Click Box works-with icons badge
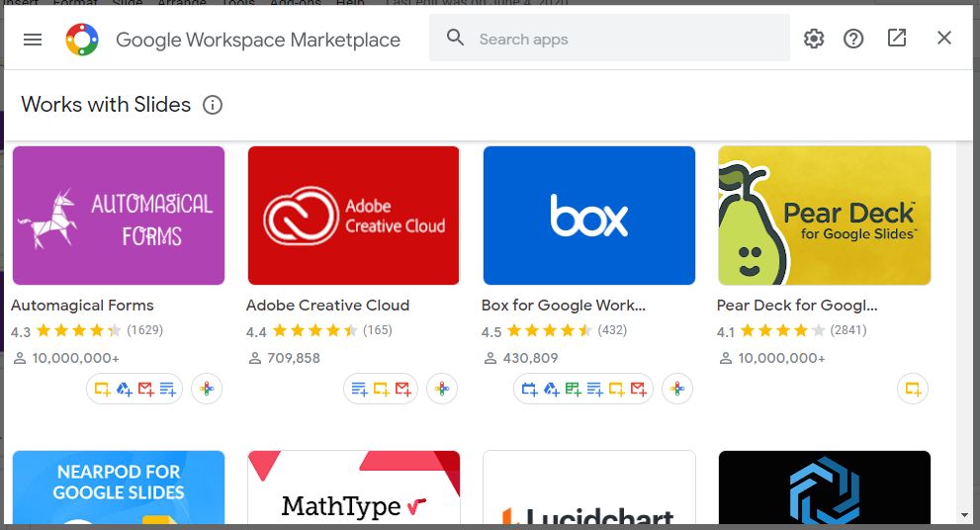 click(583, 389)
